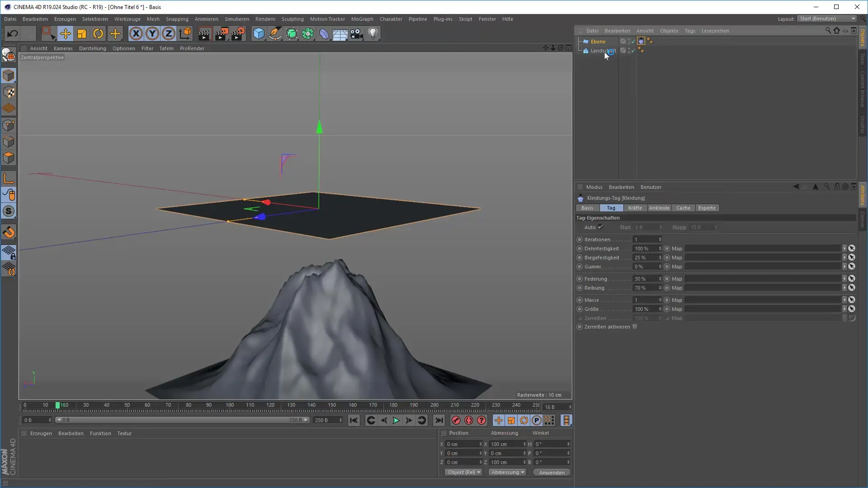Toggle Ebene editor visibility check
The width and height of the screenshot is (868, 488).
(x=632, y=41)
